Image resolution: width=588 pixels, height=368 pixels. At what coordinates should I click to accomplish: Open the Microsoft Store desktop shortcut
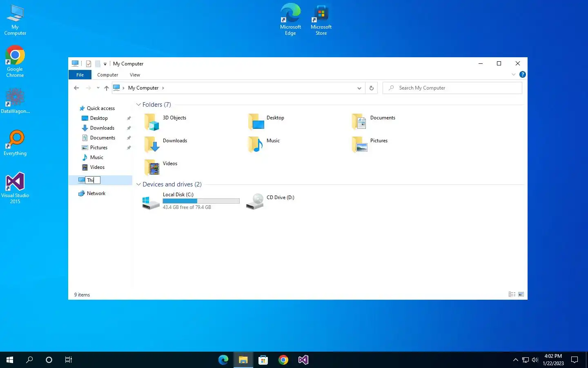coord(321,20)
